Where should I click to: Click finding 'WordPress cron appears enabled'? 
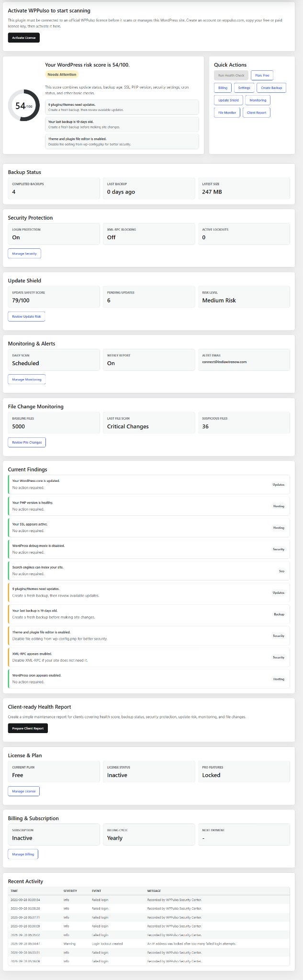coord(149,679)
